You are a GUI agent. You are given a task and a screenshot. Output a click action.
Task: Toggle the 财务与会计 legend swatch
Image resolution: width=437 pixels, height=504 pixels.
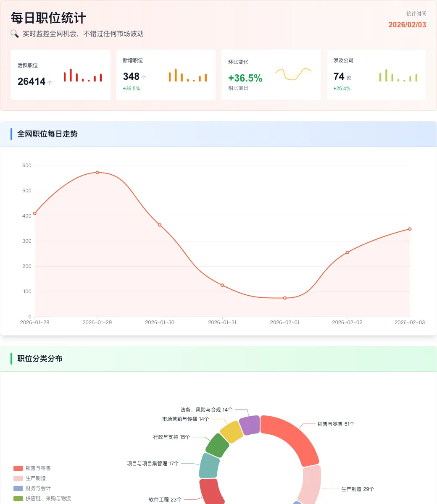pos(18,488)
